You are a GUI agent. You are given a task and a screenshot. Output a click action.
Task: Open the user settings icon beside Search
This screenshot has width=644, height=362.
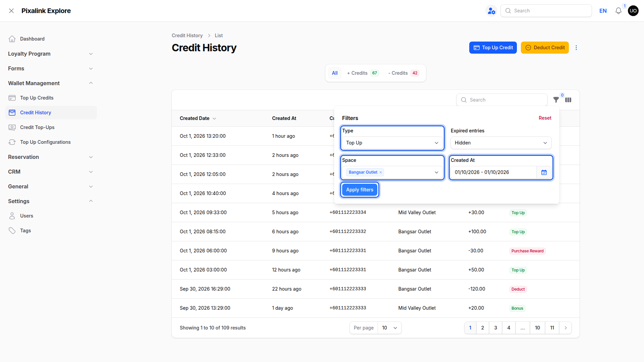click(x=491, y=11)
